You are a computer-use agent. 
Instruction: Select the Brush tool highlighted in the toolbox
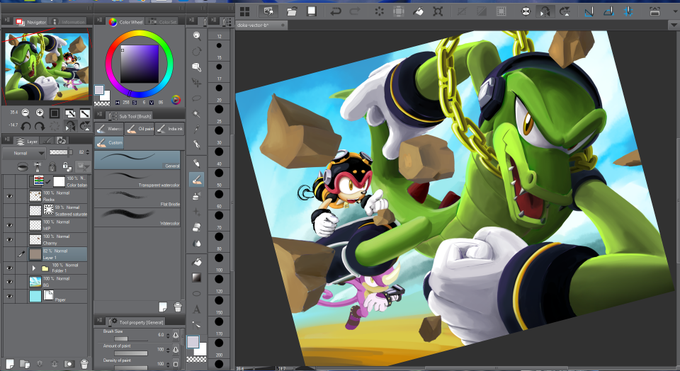197,179
